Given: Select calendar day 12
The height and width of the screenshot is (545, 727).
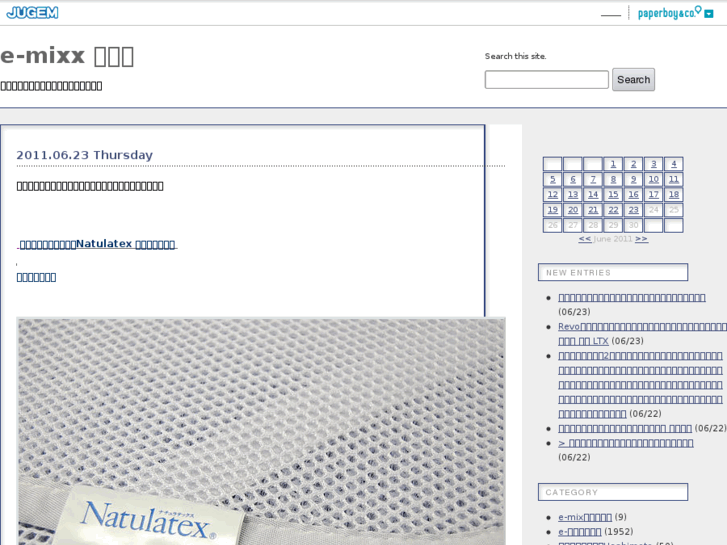Looking at the screenshot, I should coord(553,194).
